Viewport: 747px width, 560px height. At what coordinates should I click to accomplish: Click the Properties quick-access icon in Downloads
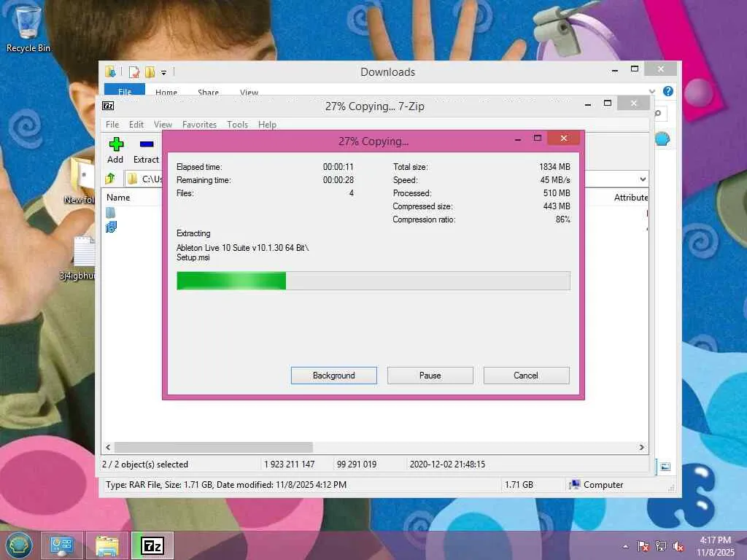(x=134, y=72)
